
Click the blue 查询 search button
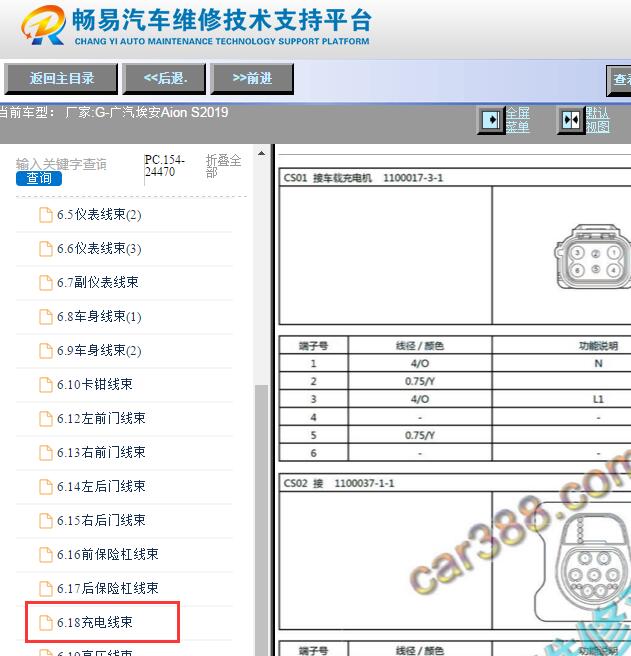[39, 179]
